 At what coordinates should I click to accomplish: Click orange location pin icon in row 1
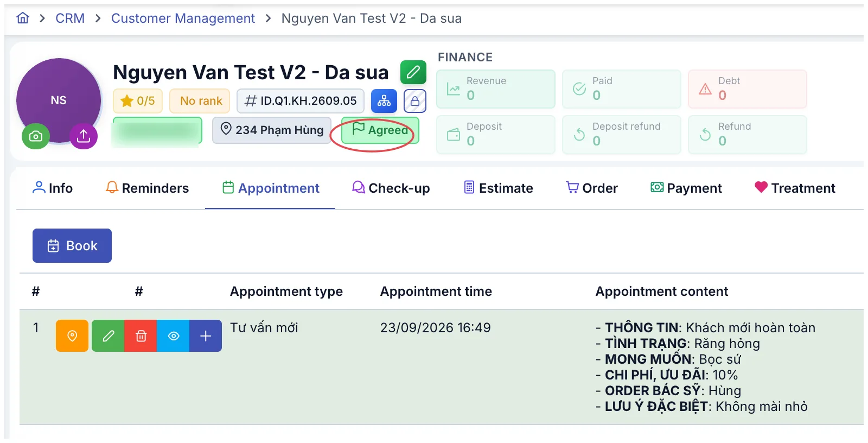[x=72, y=336]
